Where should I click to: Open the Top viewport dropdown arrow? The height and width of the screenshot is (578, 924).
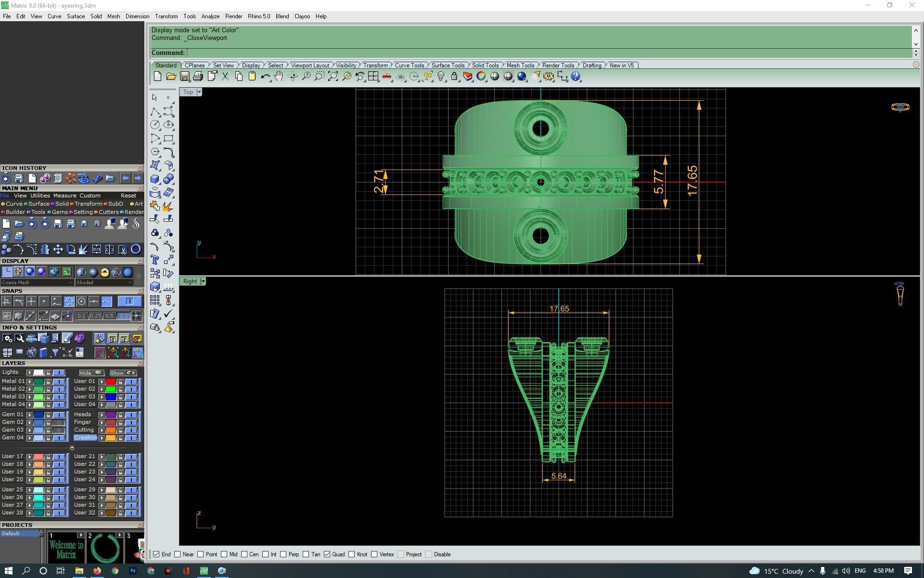tap(199, 92)
